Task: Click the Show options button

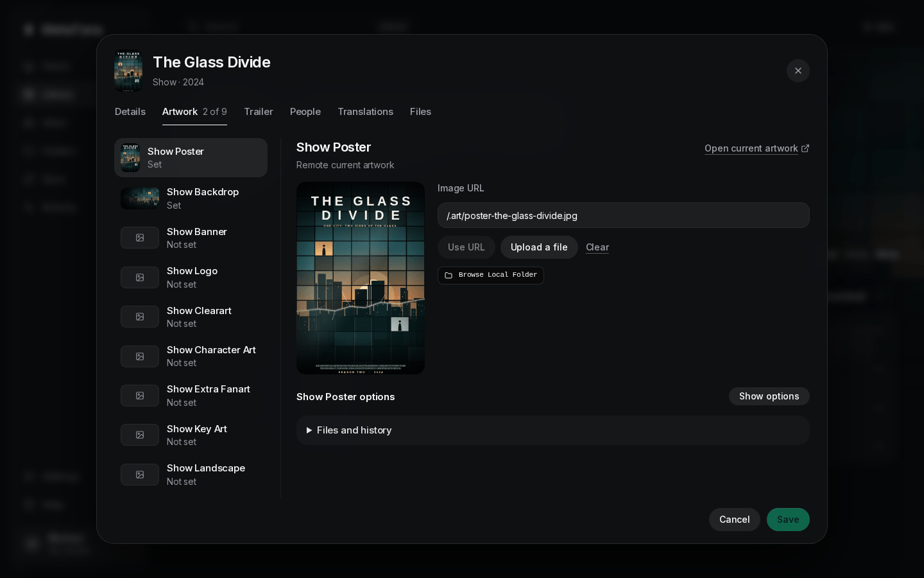Action: [x=769, y=396]
